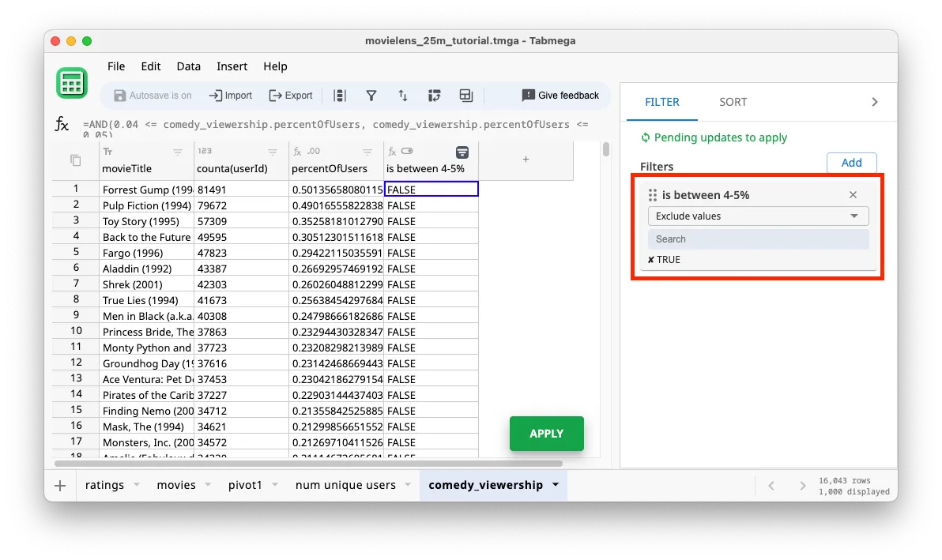The image size is (942, 560).
Task: Open the pivot toolbar icon
Action: click(435, 95)
